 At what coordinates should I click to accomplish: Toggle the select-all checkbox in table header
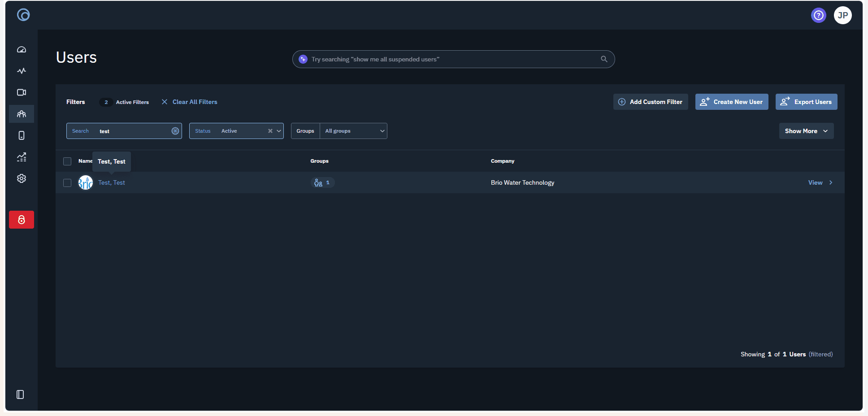coord(67,161)
